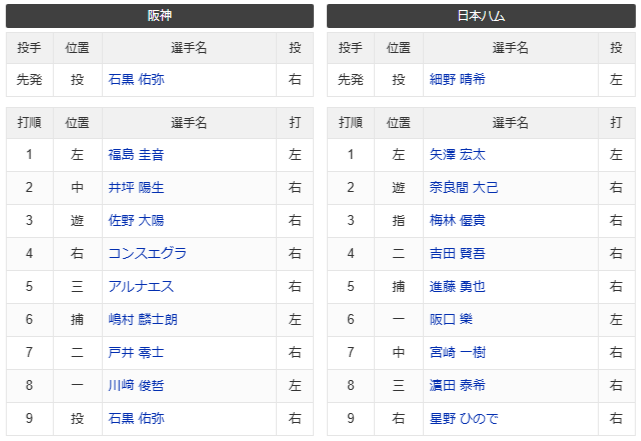Open 井坪 陽生 player page

(x=136, y=188)
